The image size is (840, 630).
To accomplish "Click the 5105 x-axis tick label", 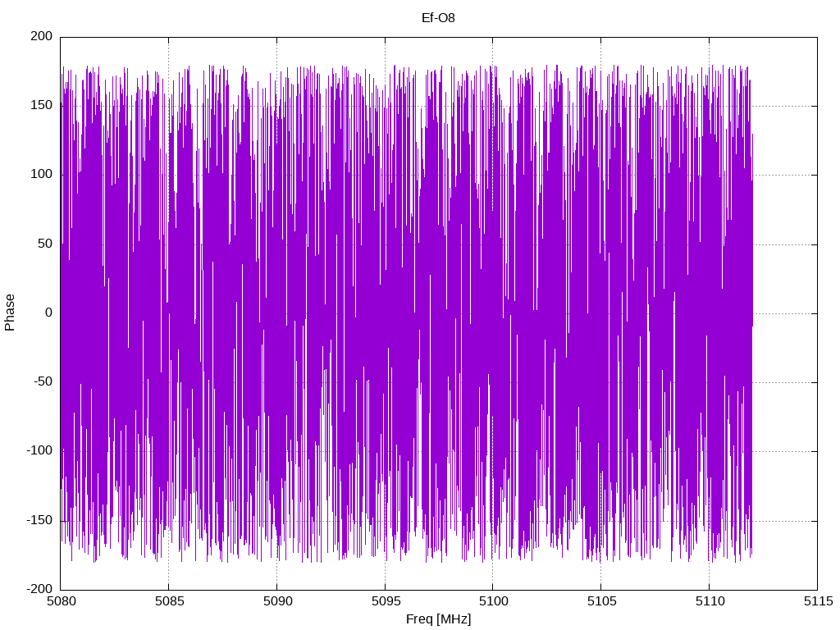I will click(601, 601).
